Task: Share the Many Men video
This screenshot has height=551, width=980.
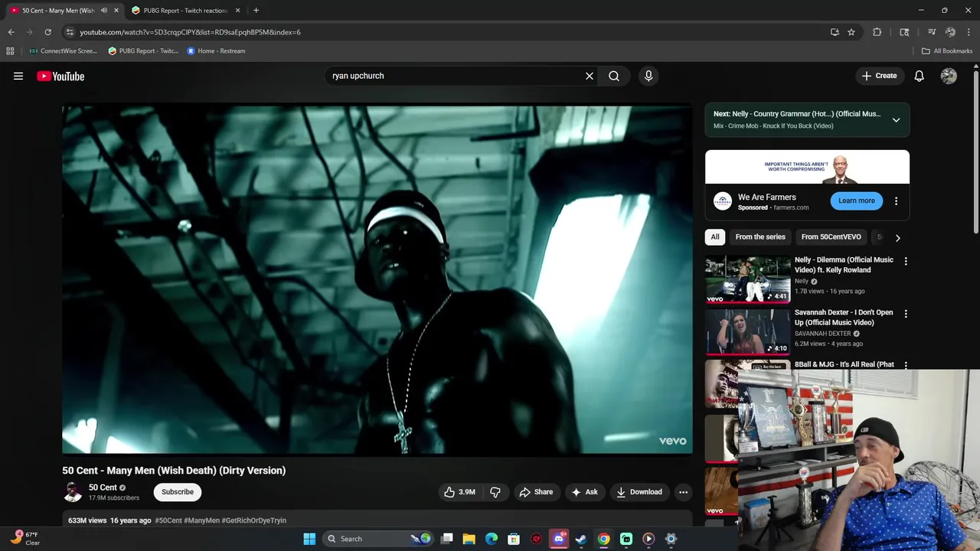Action: [536, 492]
